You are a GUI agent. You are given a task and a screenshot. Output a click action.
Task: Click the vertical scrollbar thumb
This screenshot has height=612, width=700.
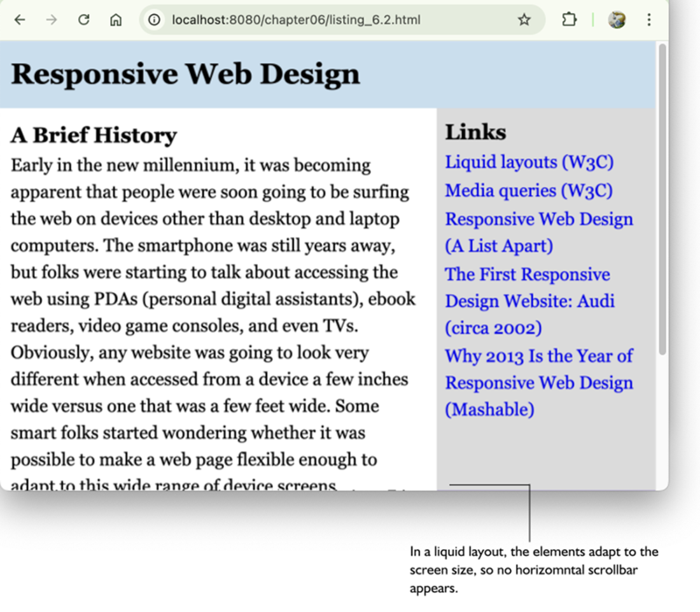click(x=662, y=197)
